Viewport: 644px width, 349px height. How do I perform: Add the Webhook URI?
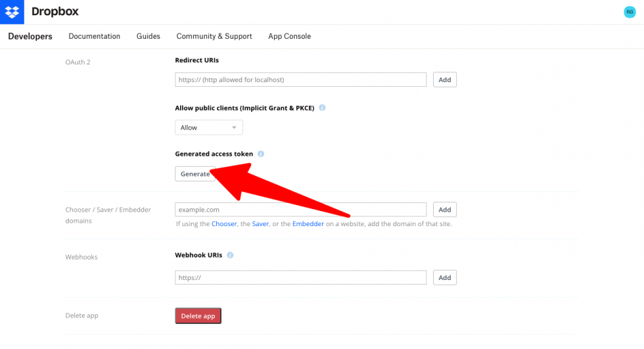point(444,277)
